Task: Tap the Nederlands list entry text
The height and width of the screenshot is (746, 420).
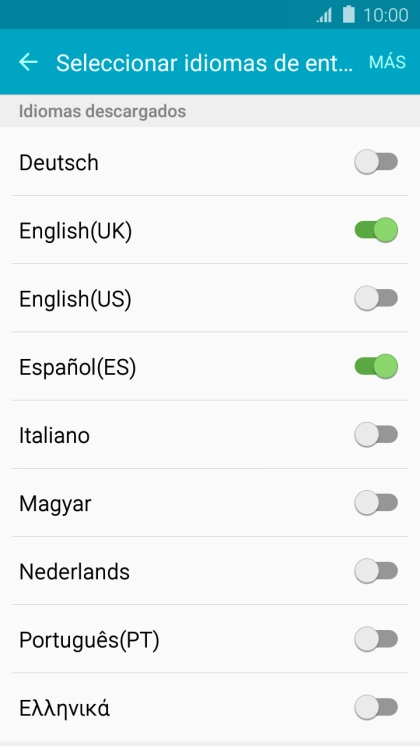Action: [x=74, y=571]
